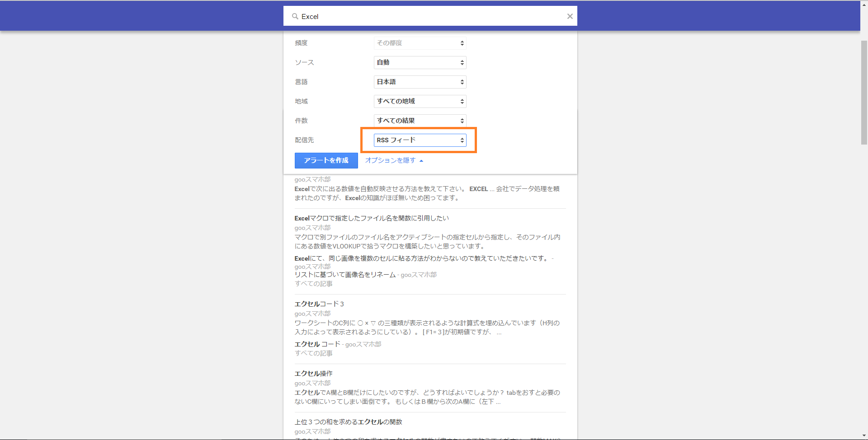Click すべての記事 below リストに基づいて result
The width and height of the screenshot is (868, 440).
tap(314, 284)
